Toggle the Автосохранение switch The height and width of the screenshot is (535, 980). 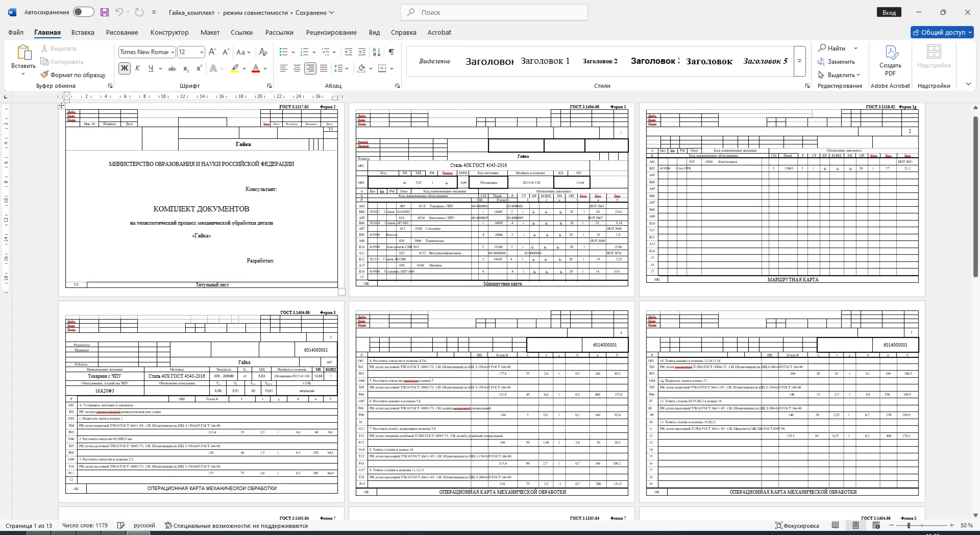[83, 12]
